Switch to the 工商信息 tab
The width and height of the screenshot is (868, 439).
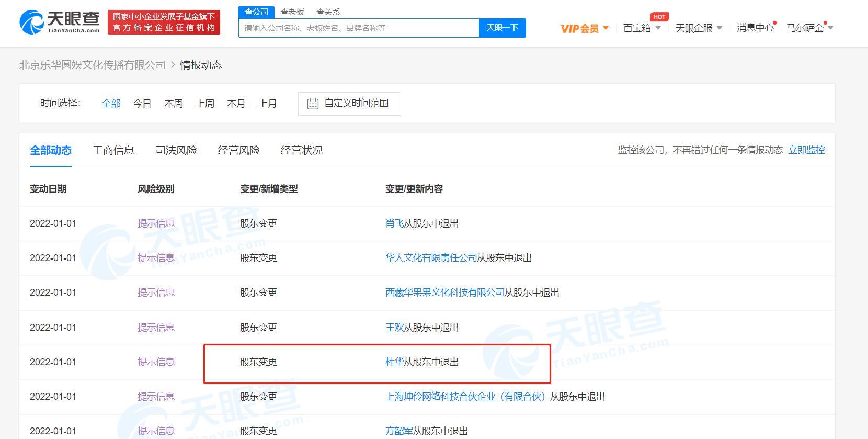pyautogui.click(x=113, y=150)
